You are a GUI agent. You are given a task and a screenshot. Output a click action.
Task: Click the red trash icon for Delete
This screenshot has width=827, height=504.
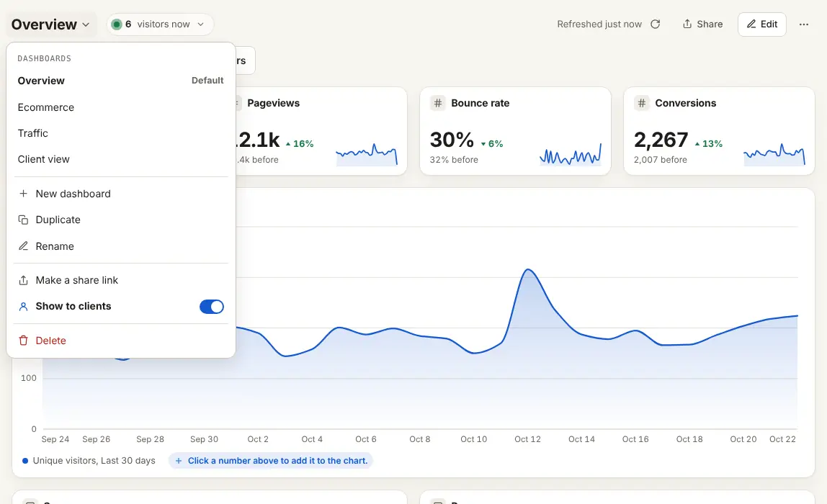(23, 341)
